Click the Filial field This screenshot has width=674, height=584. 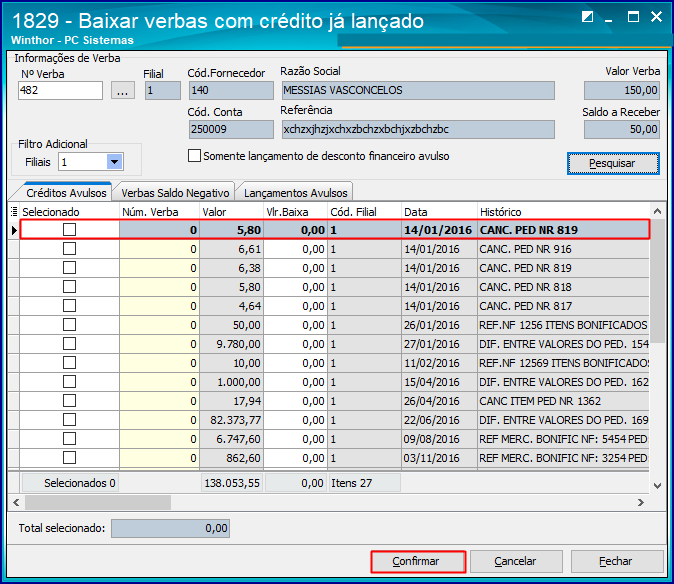pyautogui.click(x=162, y=90)
